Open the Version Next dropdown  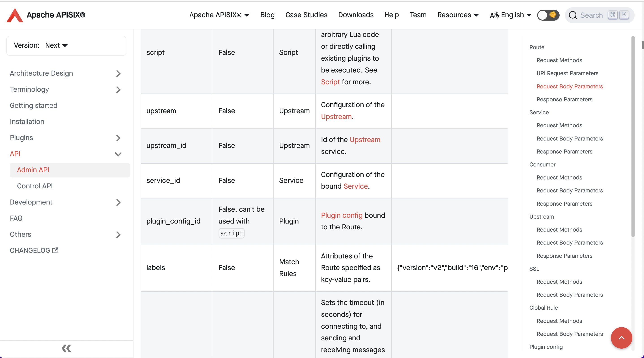coord(56,45)
